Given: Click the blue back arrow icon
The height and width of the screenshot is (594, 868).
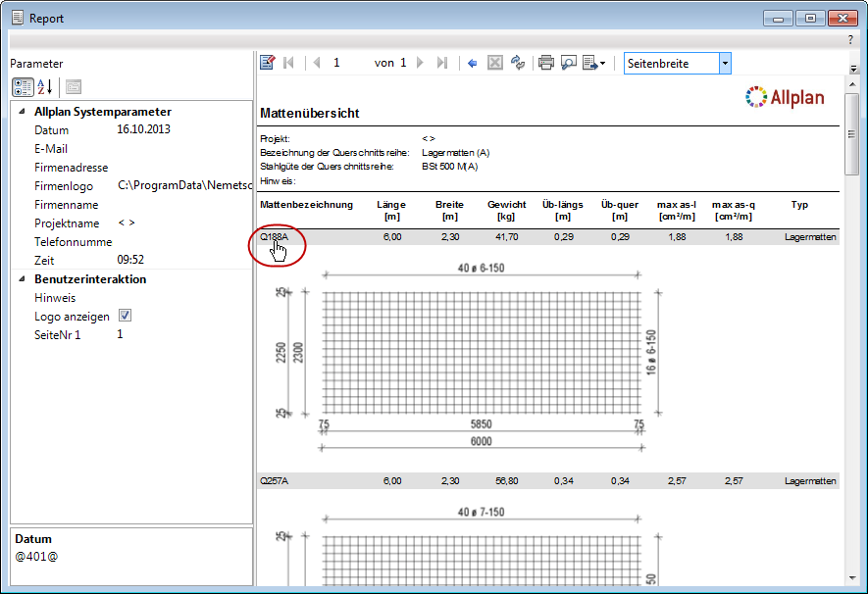Looking at the screenshot, I should (472, 64).
